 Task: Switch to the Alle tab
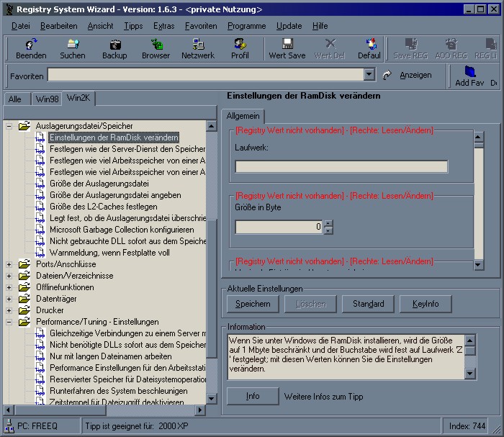point(15,99)
